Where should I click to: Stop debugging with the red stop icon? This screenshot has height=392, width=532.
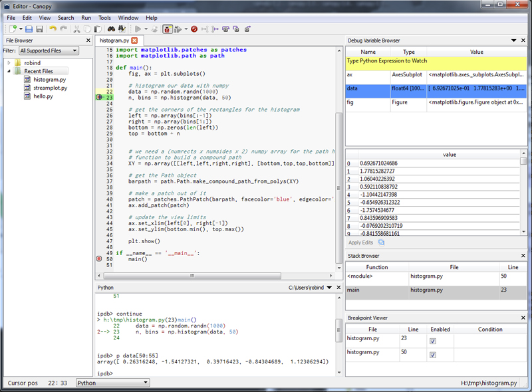[x=194, y=29]
